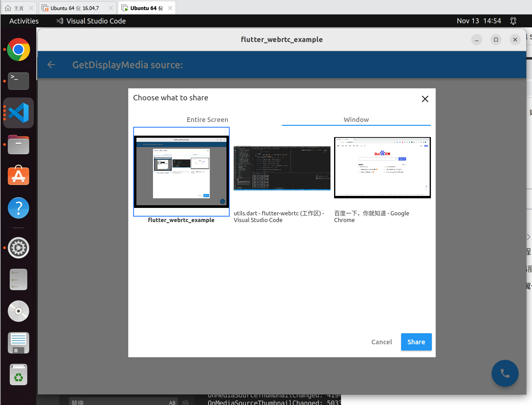Close the share dialog with X
Image resolution: width=532 pixels, height=405 pixels.
pos(425,99)
